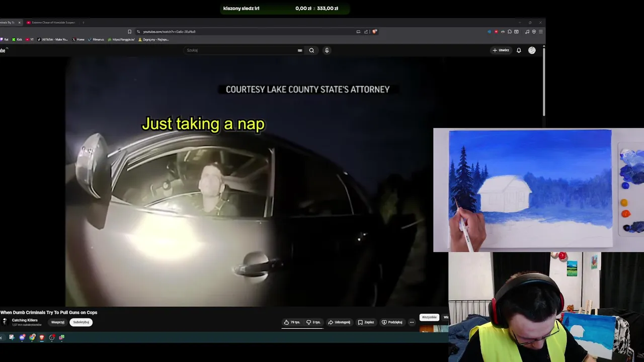This screenshot has height=362, width=644.
Task: Click video title When Dumb Criminals Try...
Action: point(49,313)
